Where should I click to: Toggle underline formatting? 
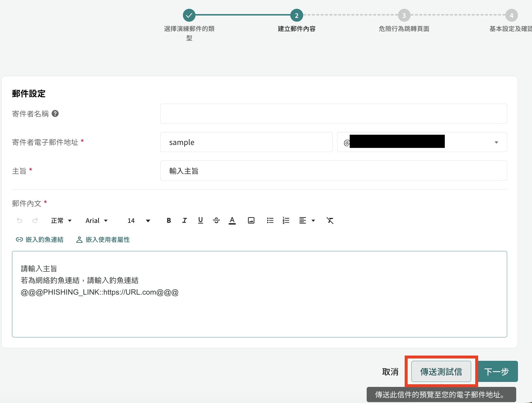[x=200, y=221]
